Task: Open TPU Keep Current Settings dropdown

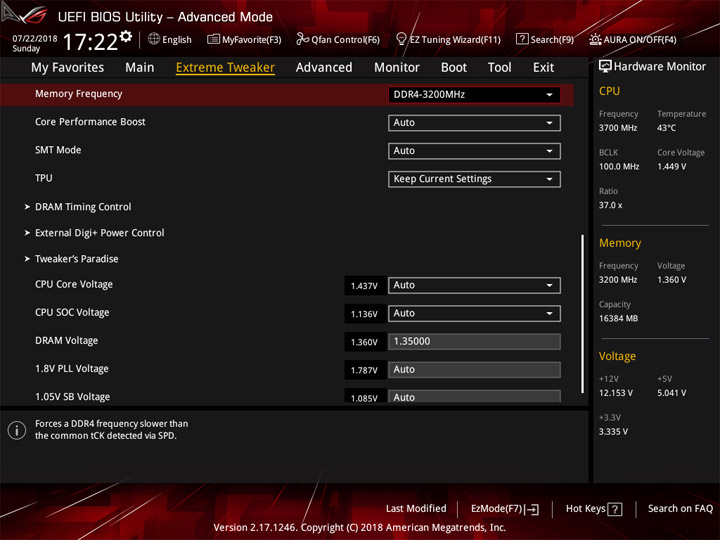Action: coord(474,179)
